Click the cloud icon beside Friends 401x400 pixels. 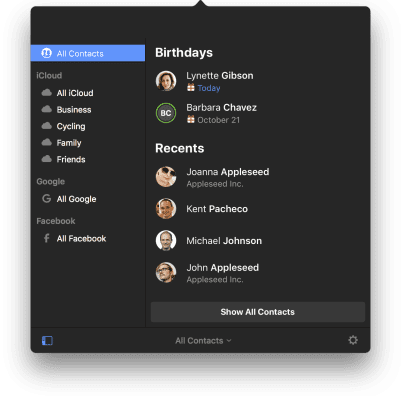(x=47, y=159)
